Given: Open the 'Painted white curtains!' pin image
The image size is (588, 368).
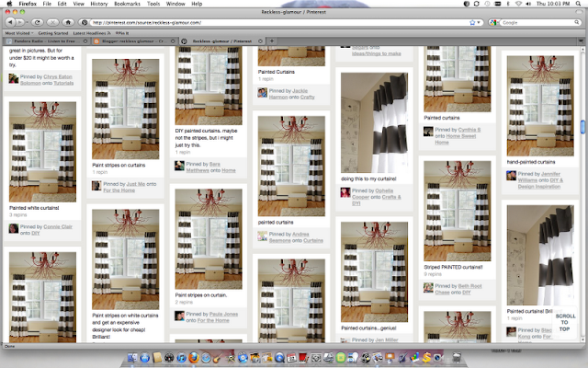Looking at the screenshot, I should point(42,152).
